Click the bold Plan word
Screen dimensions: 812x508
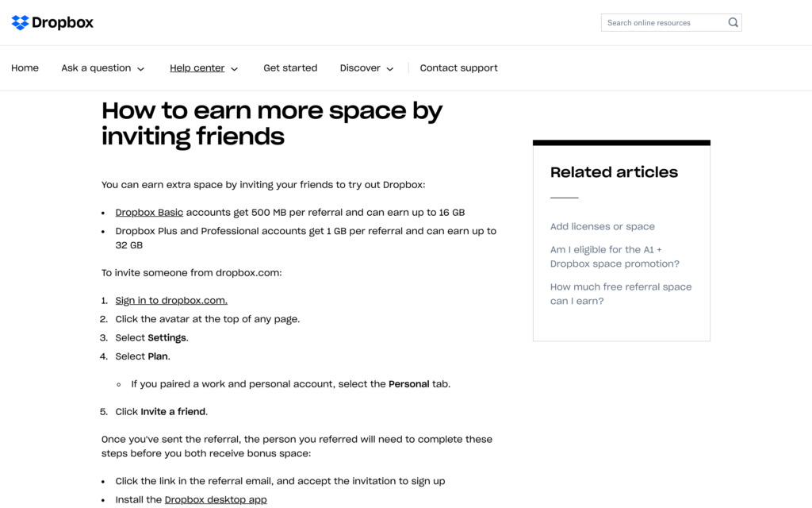pyautogui.click(x=158, y=356)
